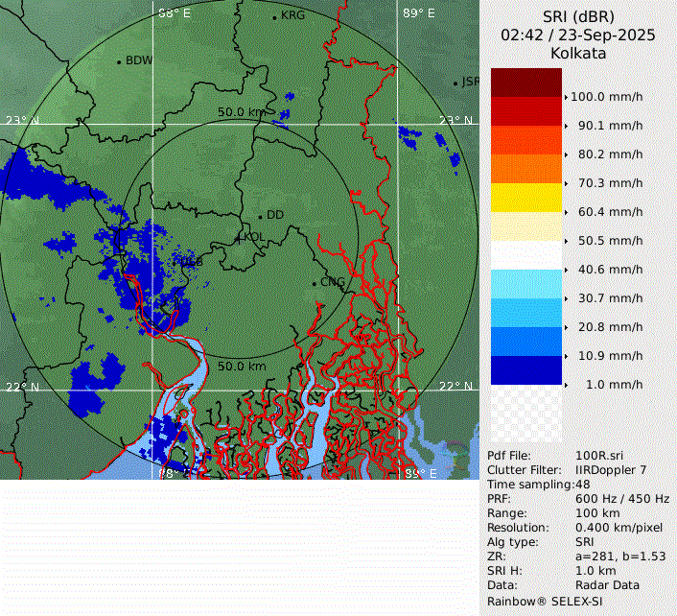Image resolution: width=677 pixels, height=616 pixels.
Task: Click the KOL station marker on the map
Action: pyautogui.click(x=240, y=236)
